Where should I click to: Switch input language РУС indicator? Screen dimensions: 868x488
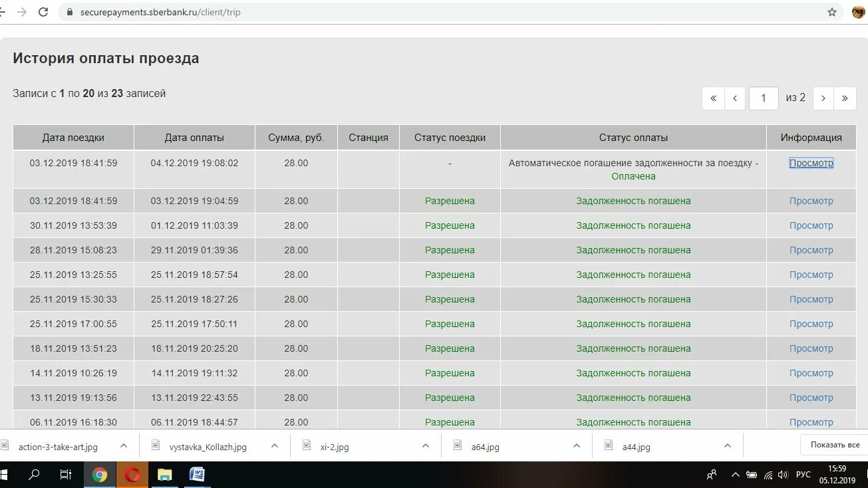point(803,475)
